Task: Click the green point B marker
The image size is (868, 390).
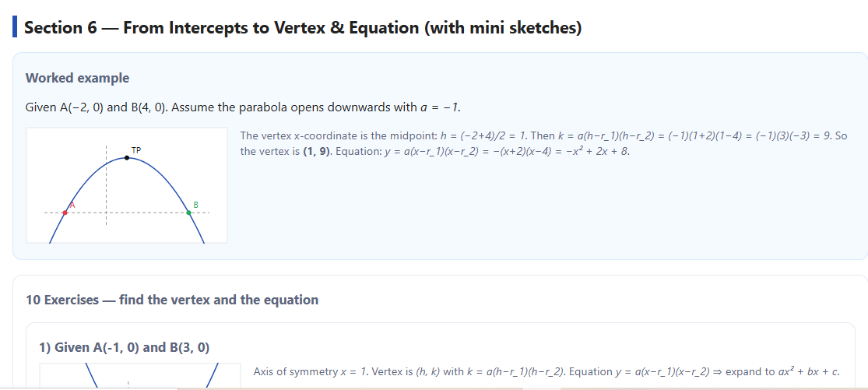Action: 189,213
